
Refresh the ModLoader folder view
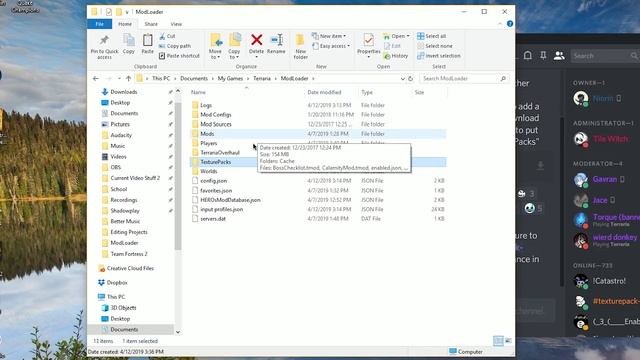(x=411, y=78)
